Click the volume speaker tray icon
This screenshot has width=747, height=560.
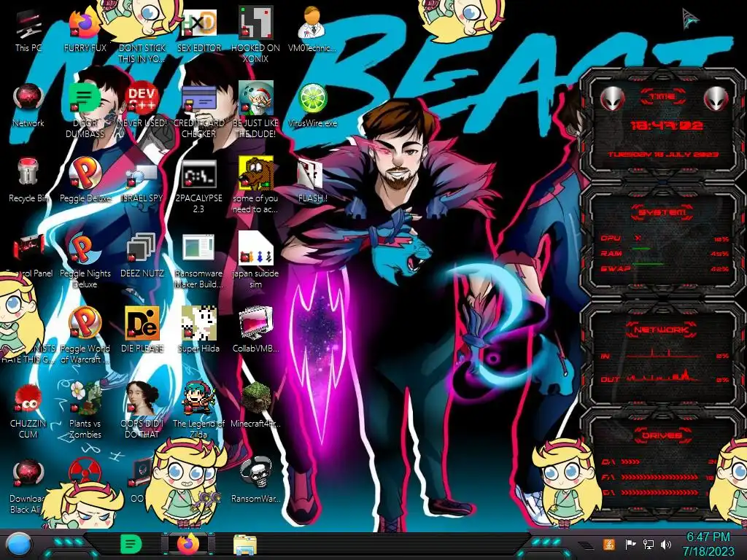pyautogui.click(x=666, y=544)
